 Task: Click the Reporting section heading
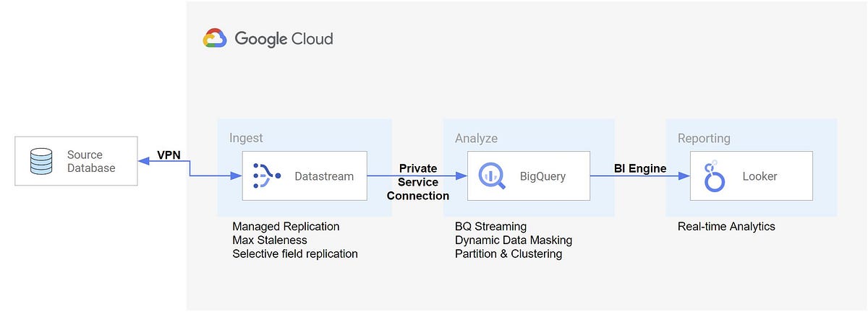(704, 138)
